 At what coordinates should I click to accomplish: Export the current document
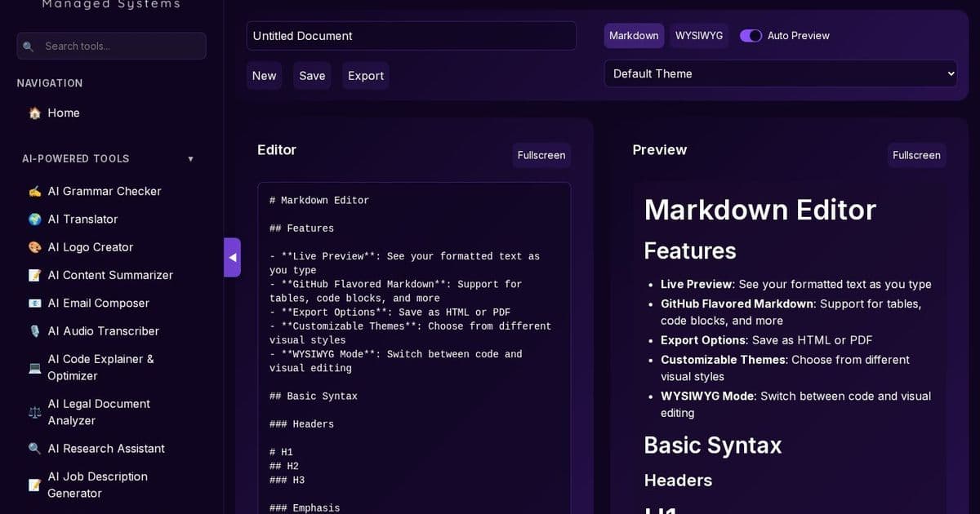(x=365, y=75)
